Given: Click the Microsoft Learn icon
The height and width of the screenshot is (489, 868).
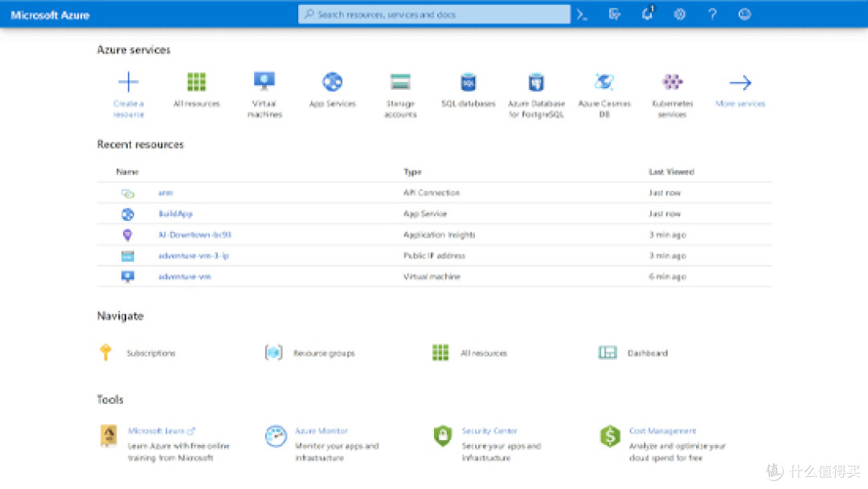Looking at the screenshot, I should 108,436.
